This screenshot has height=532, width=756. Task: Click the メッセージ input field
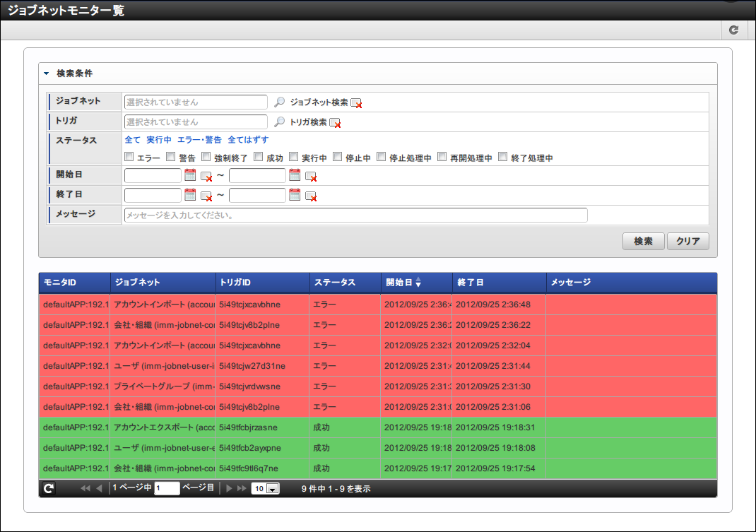point(355,215)
